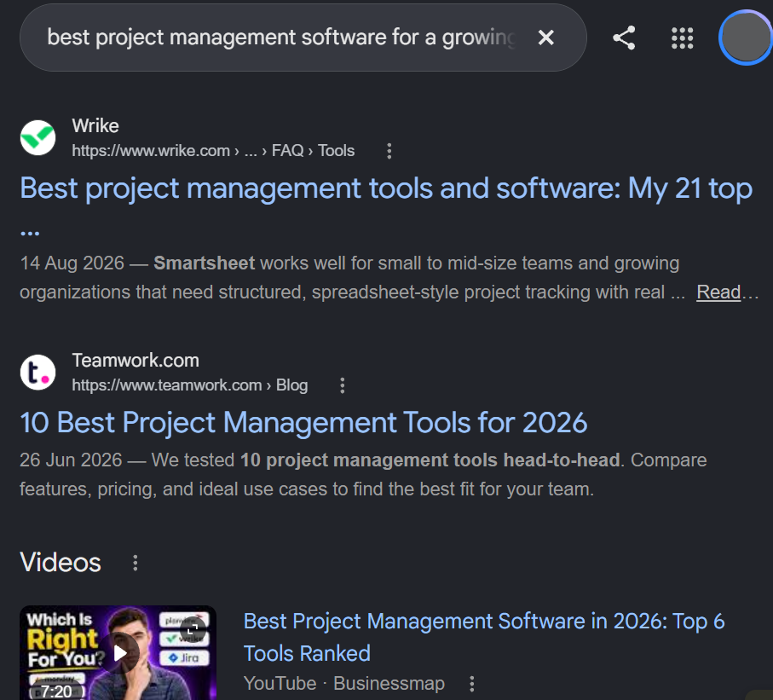Open 10 Best Project Management Tools for 2026

303,423
